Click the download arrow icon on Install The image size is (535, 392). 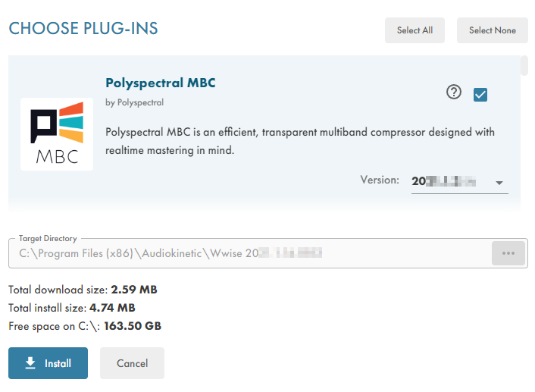(30, 363)
